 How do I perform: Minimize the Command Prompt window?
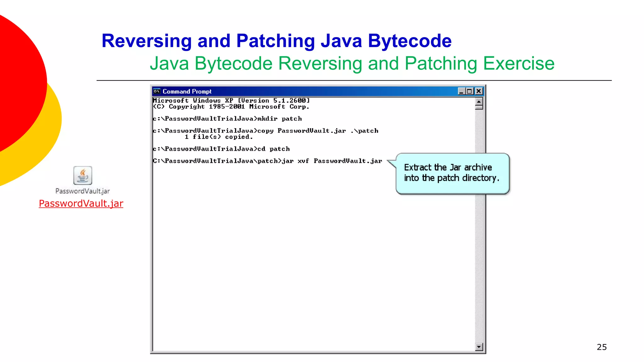click(x=461, y=91)
